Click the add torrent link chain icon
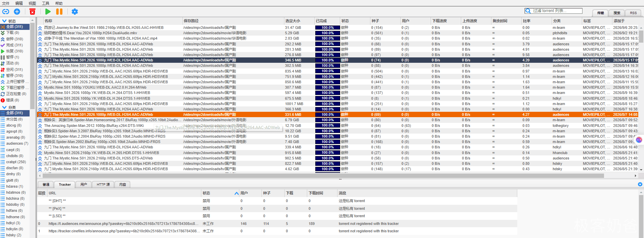Image resolution: width=644 pixels, height=238 pixels. (x=6, y=12)
